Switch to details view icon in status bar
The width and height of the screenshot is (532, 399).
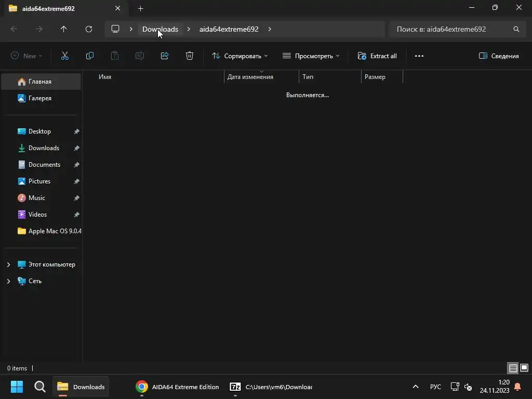pyautogui.click(x=513, y=368)
